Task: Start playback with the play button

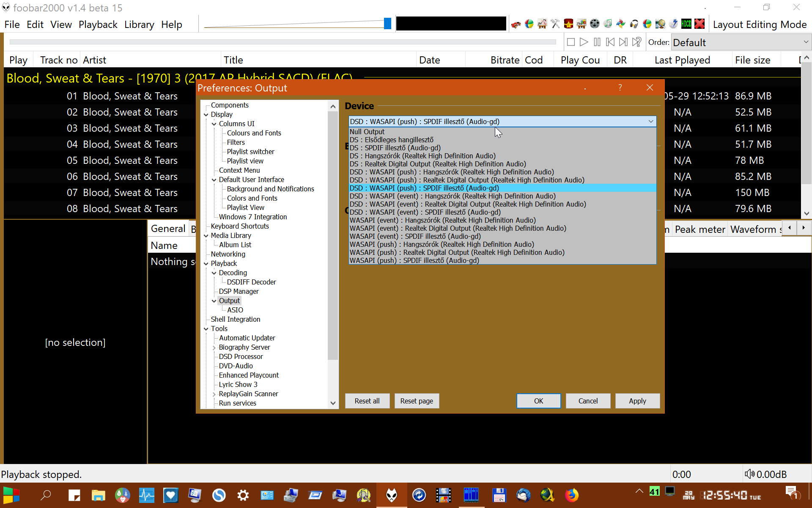Action: (584, 42)
